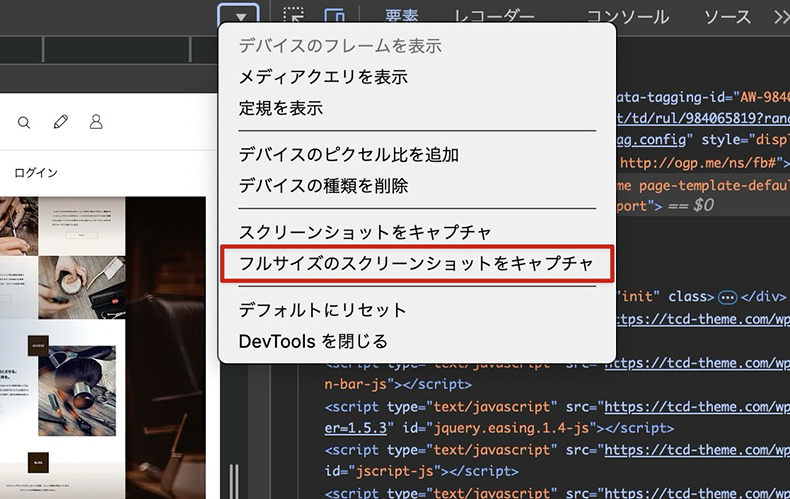Screen dimensions: 790x499
Task: Click the pencil edit icon on webpage
Action: (x=60, y=121)
